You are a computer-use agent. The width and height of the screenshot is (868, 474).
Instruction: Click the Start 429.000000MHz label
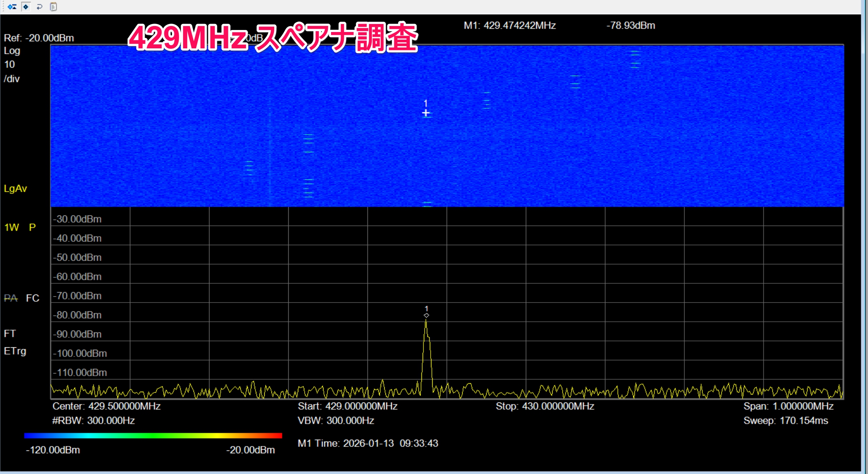tap(347, 406)
